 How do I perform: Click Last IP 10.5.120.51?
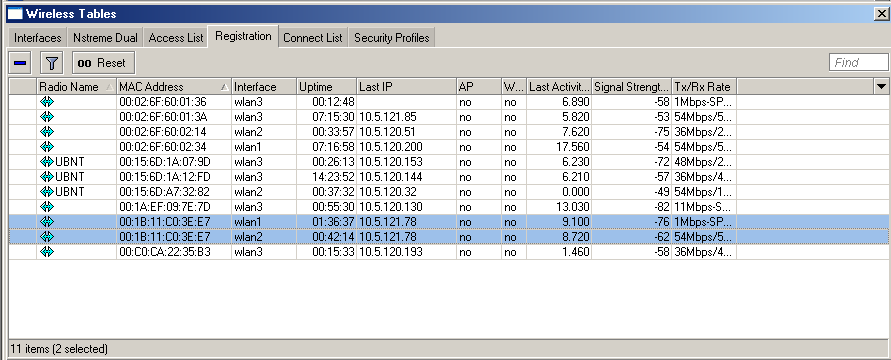pos(388,132)
